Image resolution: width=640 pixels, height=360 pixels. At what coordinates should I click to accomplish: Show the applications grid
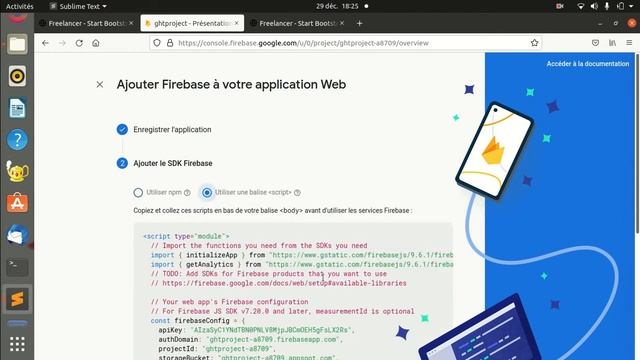[x=17, y=344]
